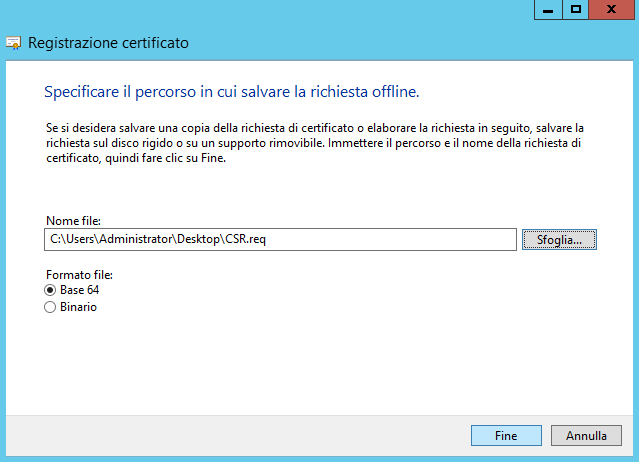Image resolution: width=639 pixels, height=462 pixels.
Task: Click the blue 'Specificare il percorso' heading
Action: click(231, 92)
